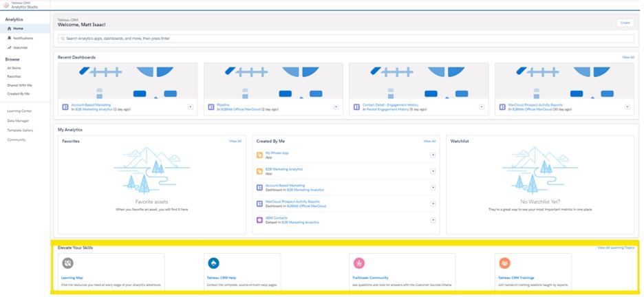Open dropdown on MarCloud Prospect Activity Reports recent card
This screenshot has width=644, height=297.
tap(627, 107)
